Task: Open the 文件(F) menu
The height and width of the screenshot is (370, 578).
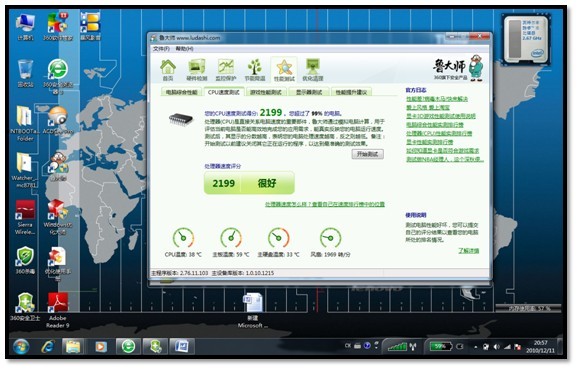Action: click(x=161, y=49)
